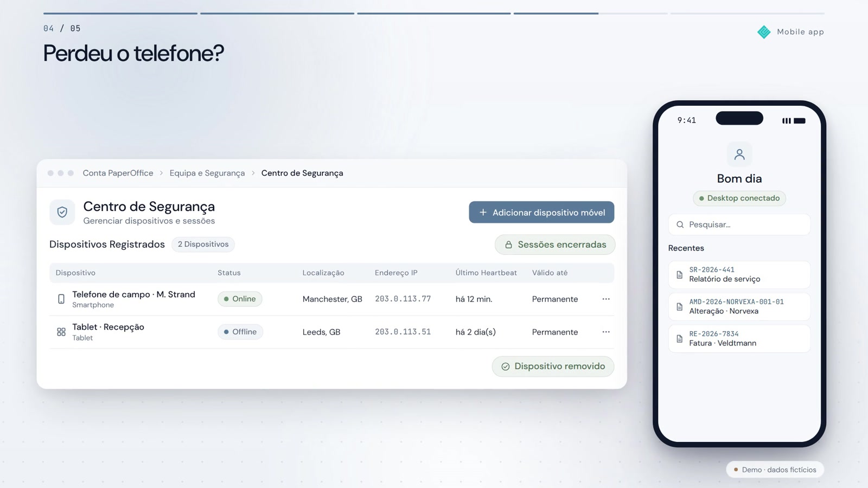
Task: Click the Mobile app diamond logo
Action: pyautogui.click(x=764, y=32)
